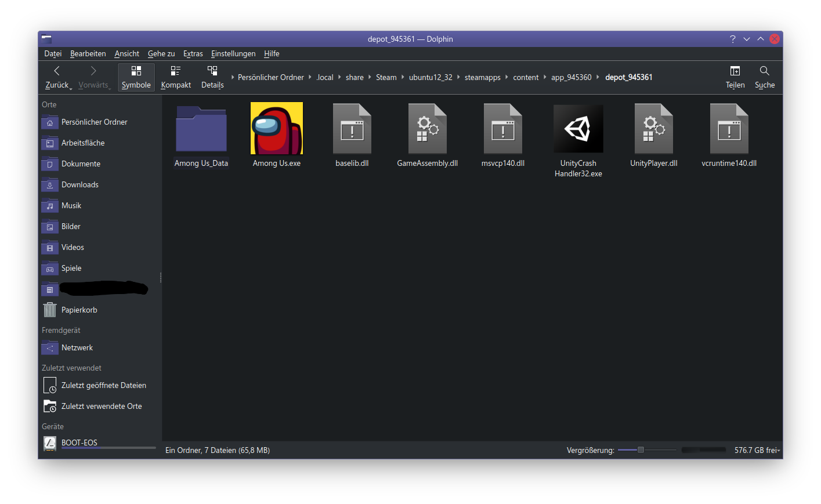Open Downloads in the sidebar
The image size is (821, 504).
point(100,185)
